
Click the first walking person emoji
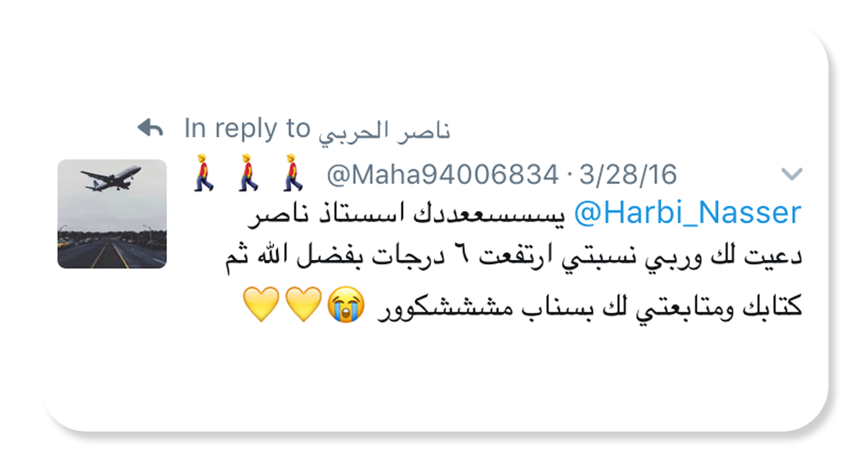pos(203,173)
